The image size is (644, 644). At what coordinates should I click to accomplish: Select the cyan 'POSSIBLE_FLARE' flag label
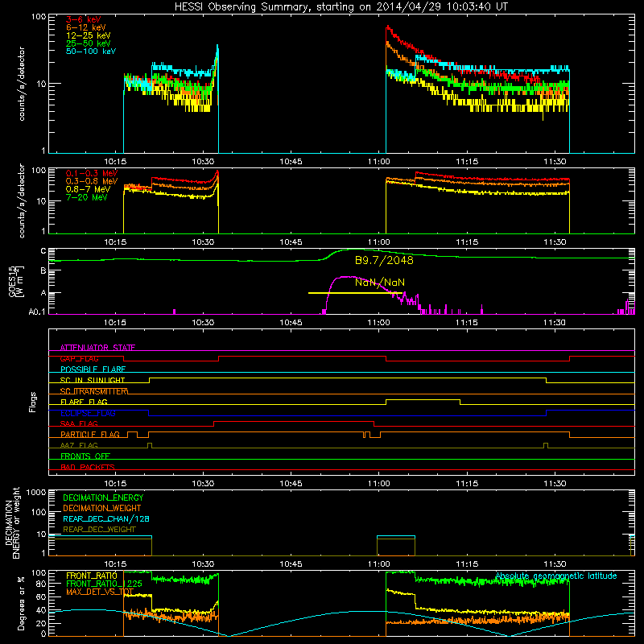click(x=93, y=369)
